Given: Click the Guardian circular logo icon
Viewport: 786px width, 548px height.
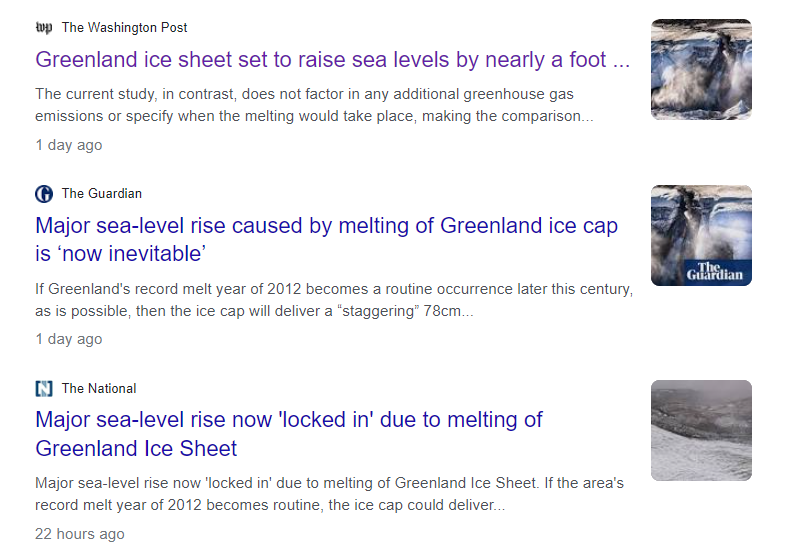Looking at the screenshot, I should click(x=44, y=194).
